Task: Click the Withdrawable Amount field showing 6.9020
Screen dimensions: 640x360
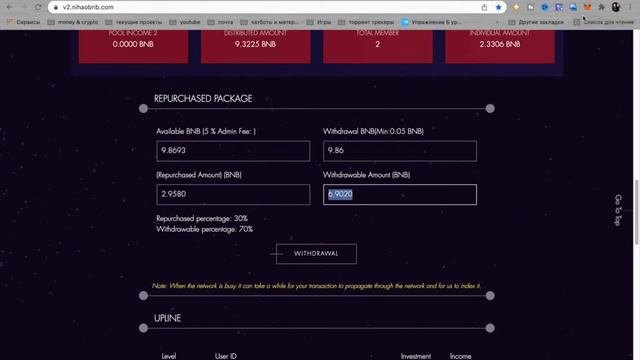Action: click(x=400, y=194)
